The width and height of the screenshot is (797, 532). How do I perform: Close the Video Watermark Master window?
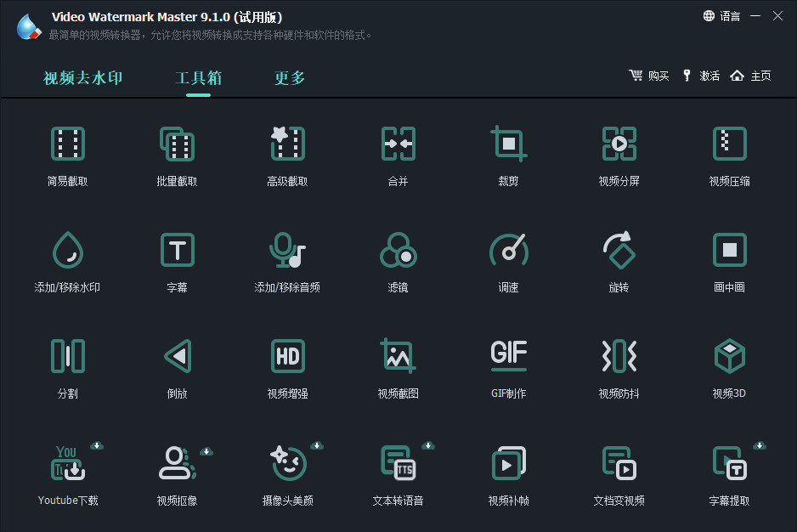pos(777,16)
